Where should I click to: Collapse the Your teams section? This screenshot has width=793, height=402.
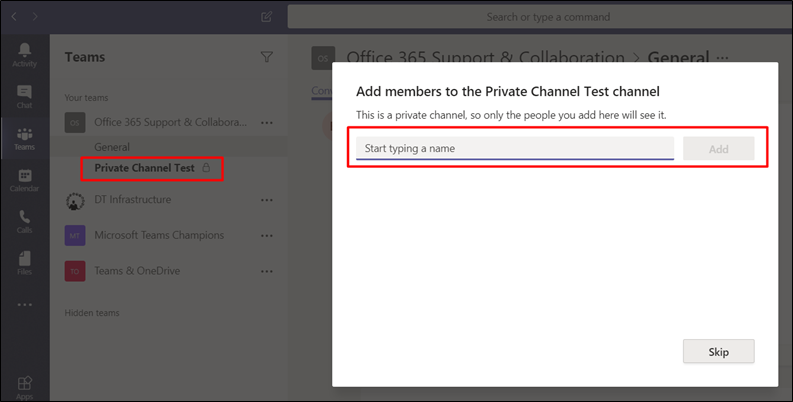(86, 98)
